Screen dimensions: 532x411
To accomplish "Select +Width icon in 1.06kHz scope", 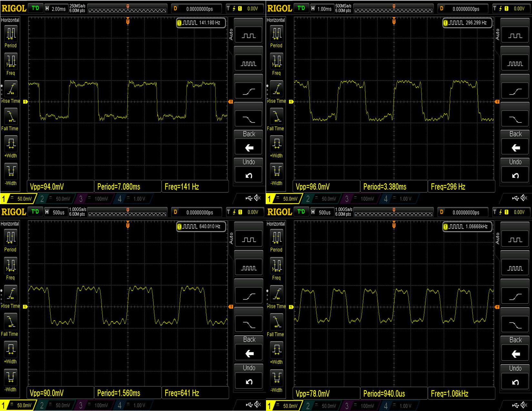I will click(x=277, y=349).
